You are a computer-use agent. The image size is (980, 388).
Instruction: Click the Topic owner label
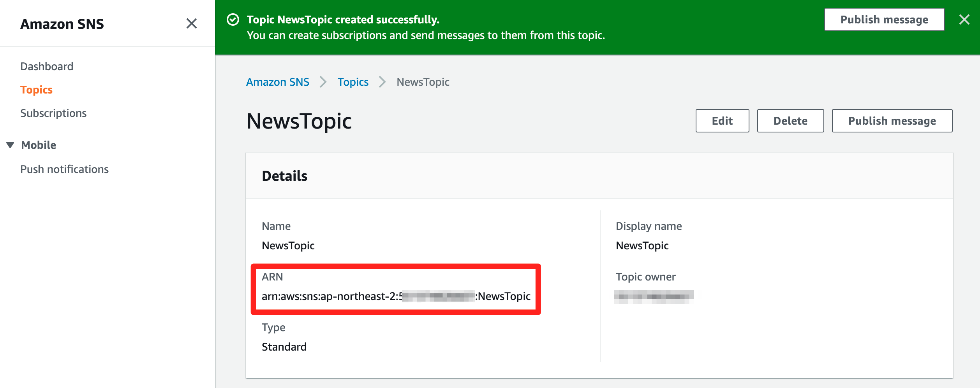645,277
